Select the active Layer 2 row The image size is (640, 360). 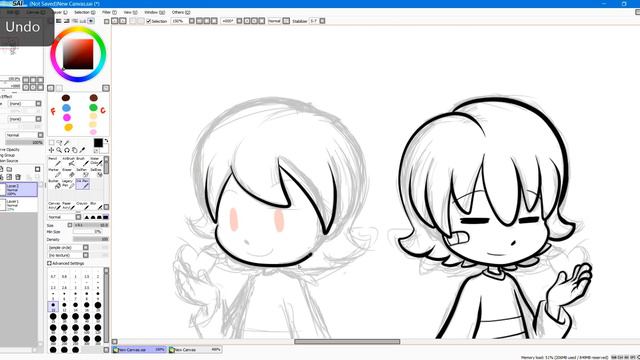pyautogui.click(x=19, y=189)
